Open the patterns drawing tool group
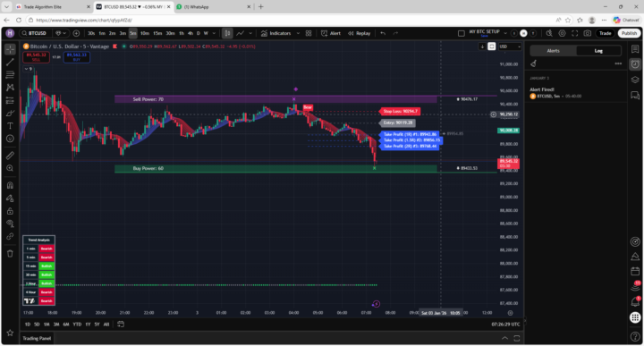The height and width of the screenshot is (346, 644). (10, 88)
